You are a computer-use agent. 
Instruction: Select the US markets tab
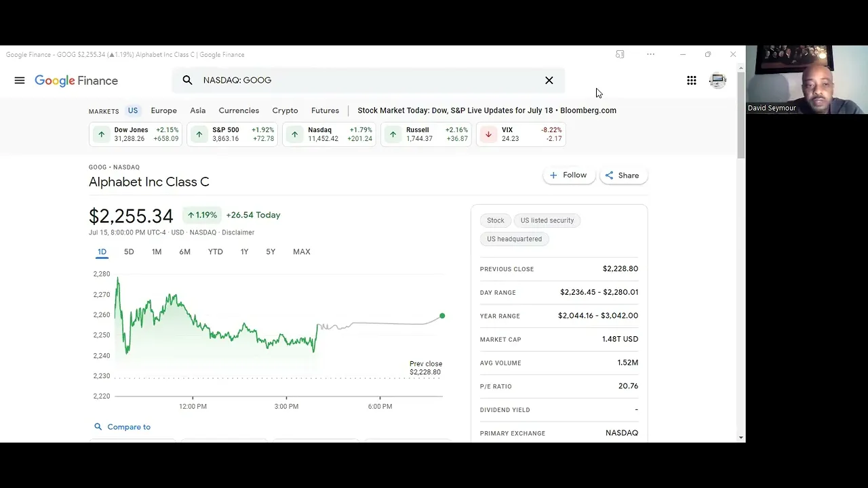[133, 110]
